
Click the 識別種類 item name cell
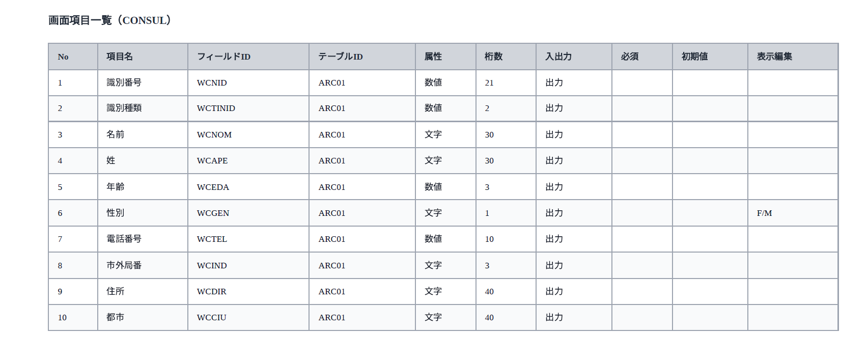tap(143, 108)
